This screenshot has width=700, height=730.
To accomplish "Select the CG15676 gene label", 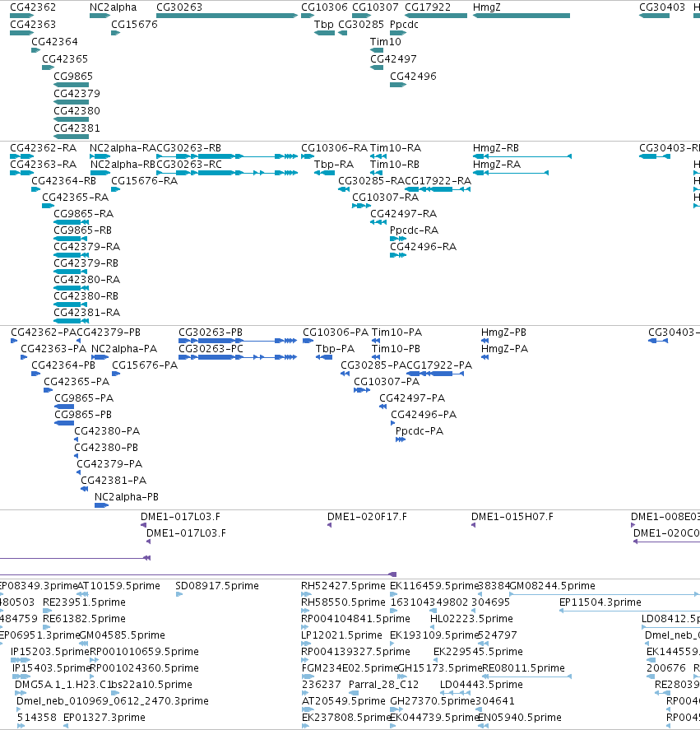I will pos(134,24).
